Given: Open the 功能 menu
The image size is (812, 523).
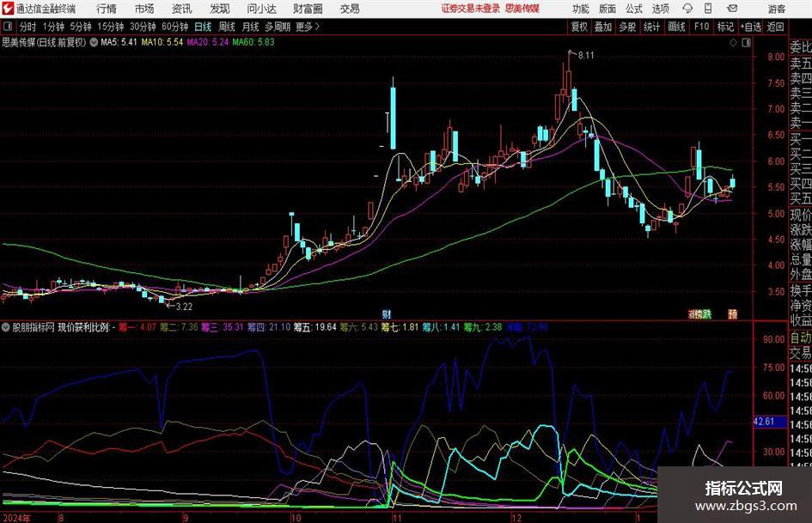Looking at the screenshot, I should 581,9.
